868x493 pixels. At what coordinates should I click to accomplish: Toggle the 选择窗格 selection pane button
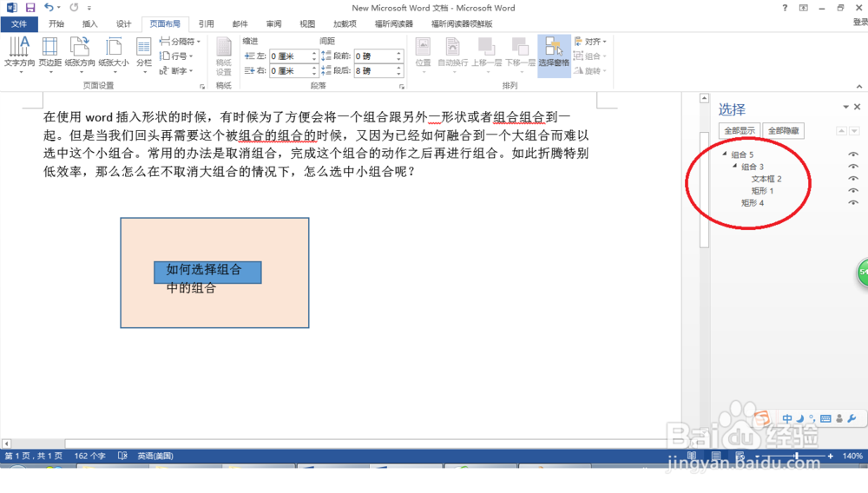554,56
